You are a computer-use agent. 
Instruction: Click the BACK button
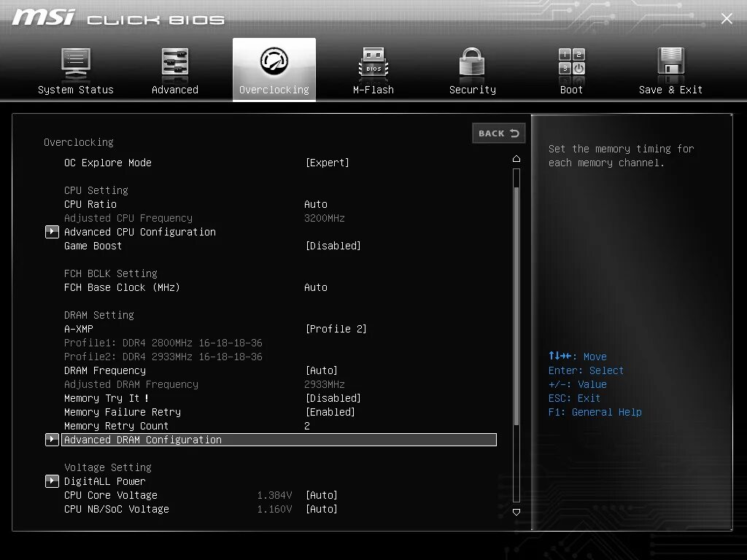point(499,133)
